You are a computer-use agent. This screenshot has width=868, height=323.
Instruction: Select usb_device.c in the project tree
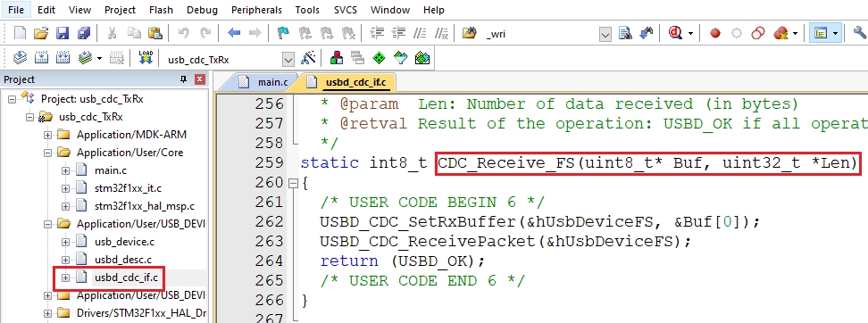[124, 242]
